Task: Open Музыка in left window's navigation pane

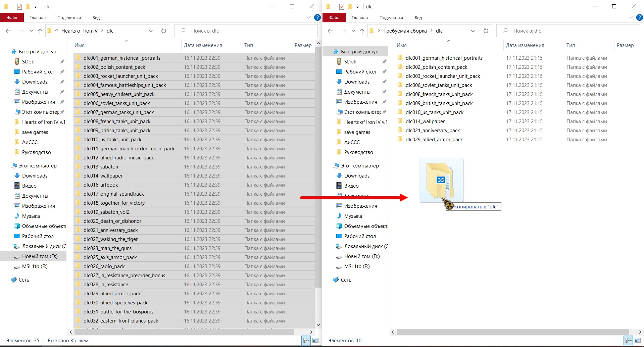Action: (x=31, y=216)
